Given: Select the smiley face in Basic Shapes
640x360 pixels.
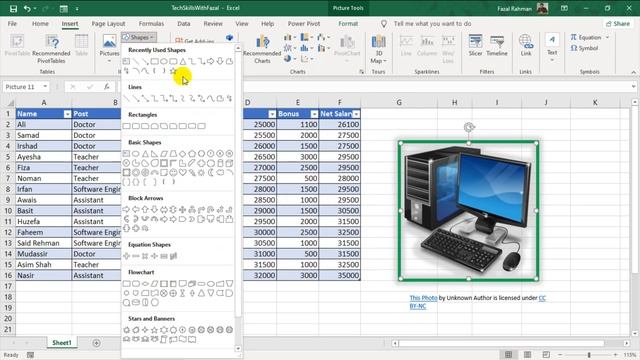Looking at the screenshot, I should 173,173.
